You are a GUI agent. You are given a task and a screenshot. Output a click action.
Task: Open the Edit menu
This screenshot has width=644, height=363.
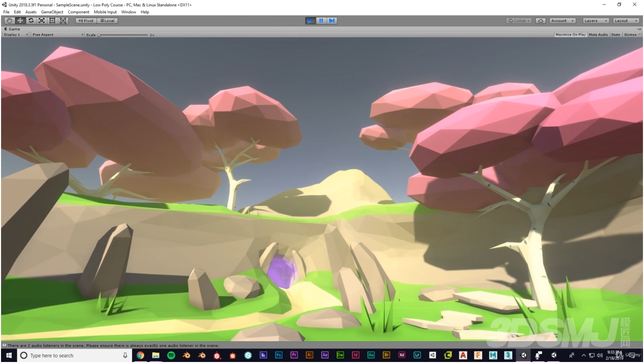[18, 12]
